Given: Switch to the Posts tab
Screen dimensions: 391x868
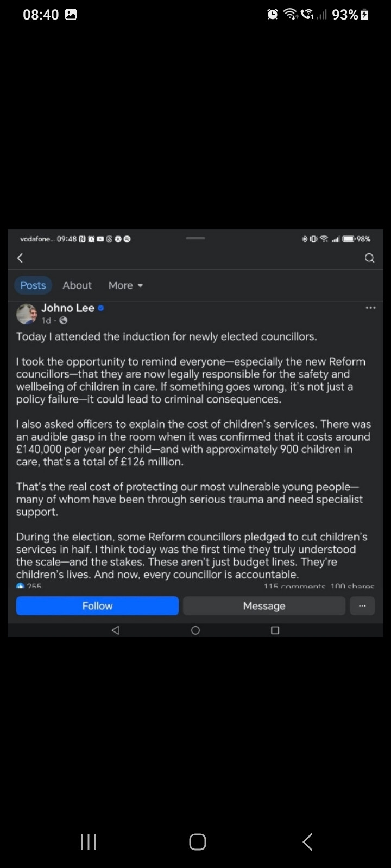Looking at the screenshot, I should pyautogui.click(x=33, y=285).
